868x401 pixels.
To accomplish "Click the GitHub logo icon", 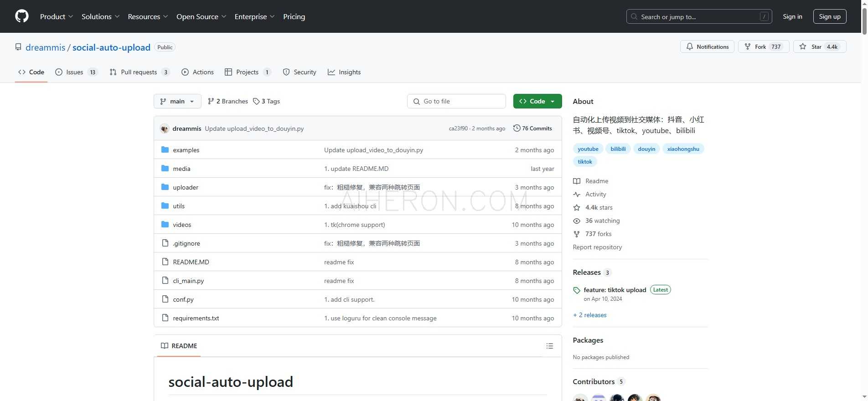I will point(22,16).
